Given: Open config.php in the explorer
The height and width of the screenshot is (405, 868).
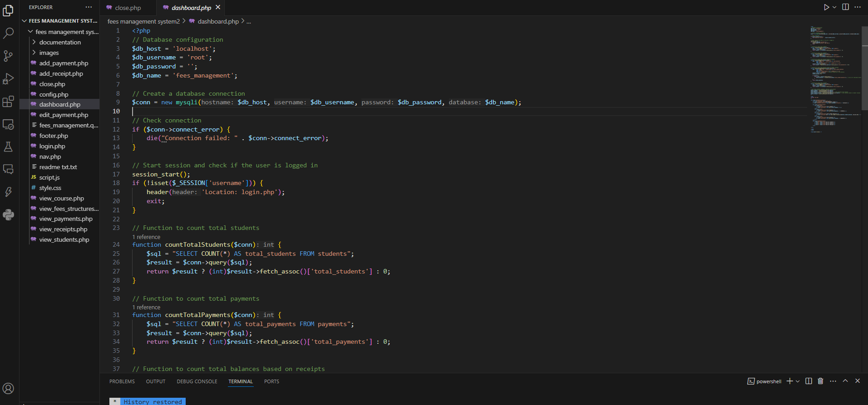Looking at the screenshot, I should (59, 94).
